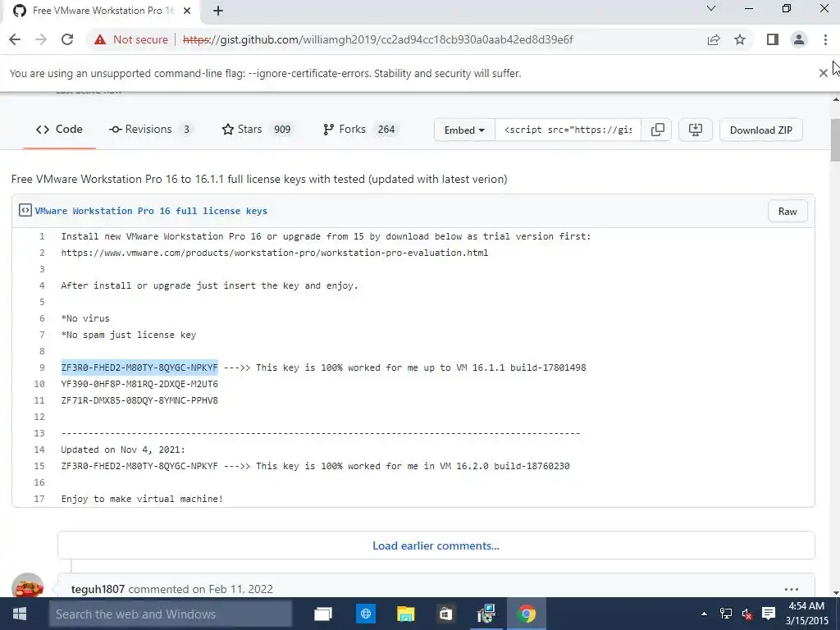The height and width of the screenshot is (630, 840).
Task: Open the Windows Start menu
Action: [x=20, y=614]
